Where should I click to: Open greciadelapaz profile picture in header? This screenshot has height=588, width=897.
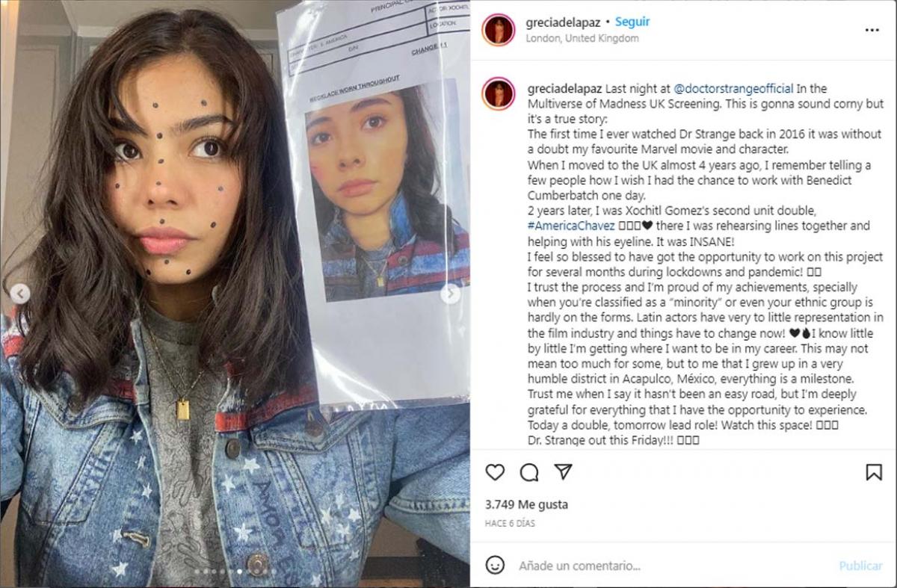tap(499, 30)
